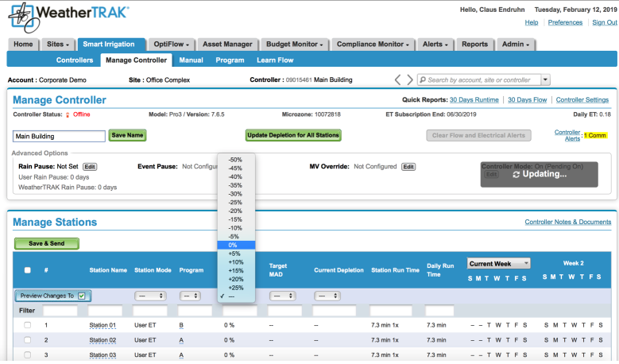Click the Station Name filter field
Screen dimensions: 619x364
(x=105, y=311)
